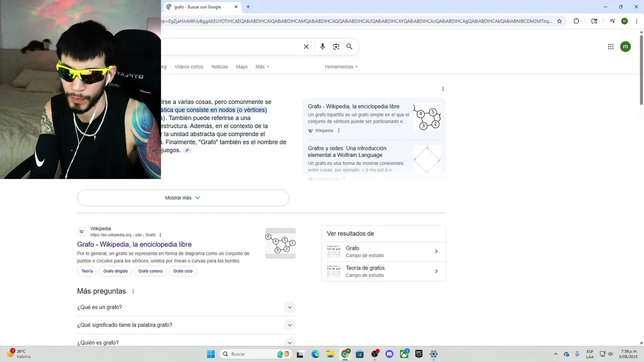Clear the Google search box text
644x362 pixels.
click(306, 47)
